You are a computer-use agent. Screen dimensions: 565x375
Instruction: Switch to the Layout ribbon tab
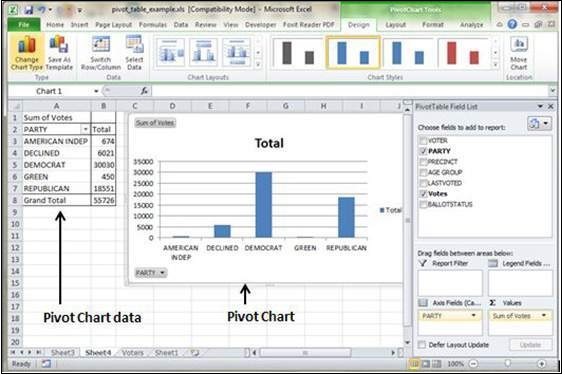coord(395,25)
